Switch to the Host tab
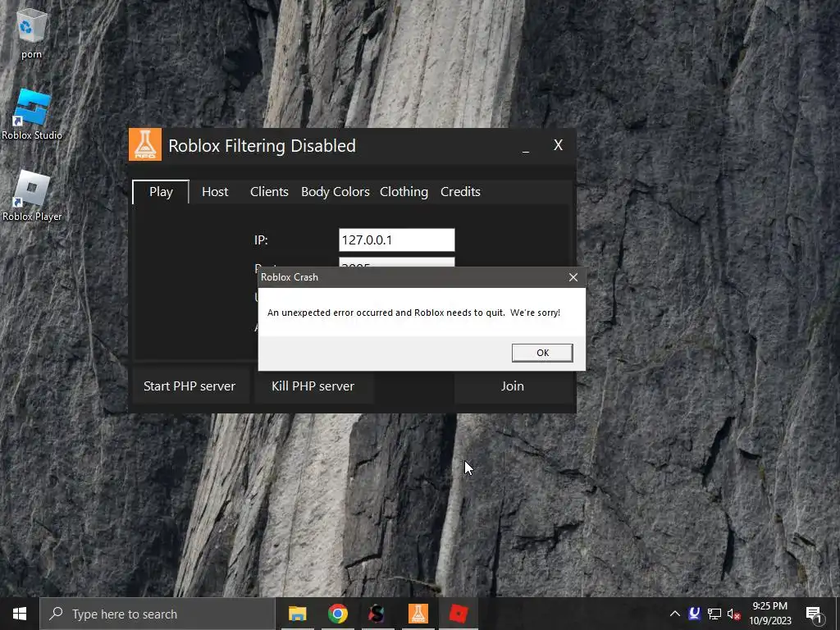The width and height of the screenshot is (840, 630). click(215, 192)
